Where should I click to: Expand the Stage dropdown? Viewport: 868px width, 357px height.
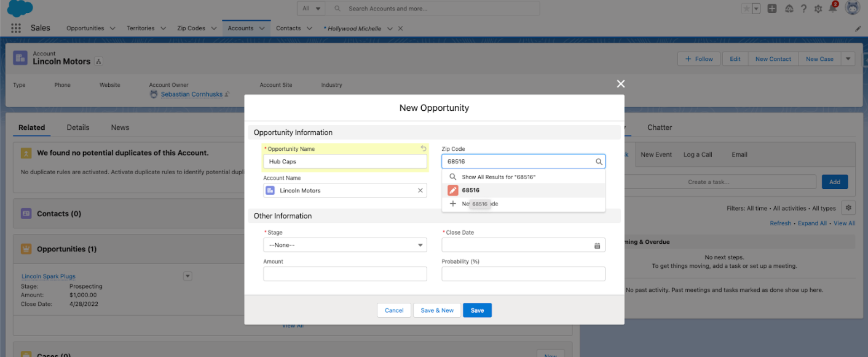point(345,245)
